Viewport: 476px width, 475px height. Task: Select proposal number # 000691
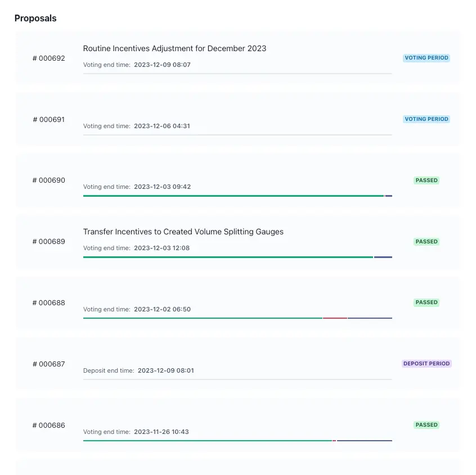[48, 119]
